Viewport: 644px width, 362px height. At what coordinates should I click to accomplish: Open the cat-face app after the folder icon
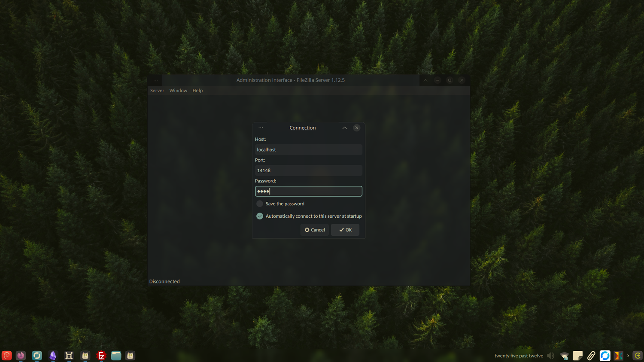coord(130,356)
